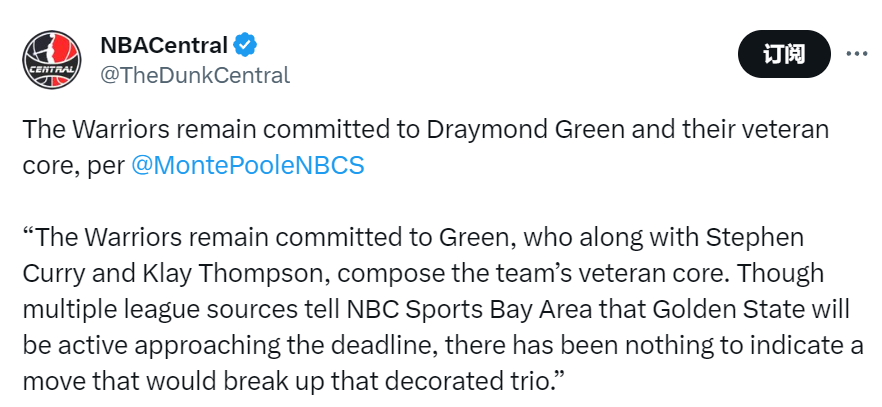Click 'Stephen' in the quoted paragraph
882x407 pixels.
point(754,238)
